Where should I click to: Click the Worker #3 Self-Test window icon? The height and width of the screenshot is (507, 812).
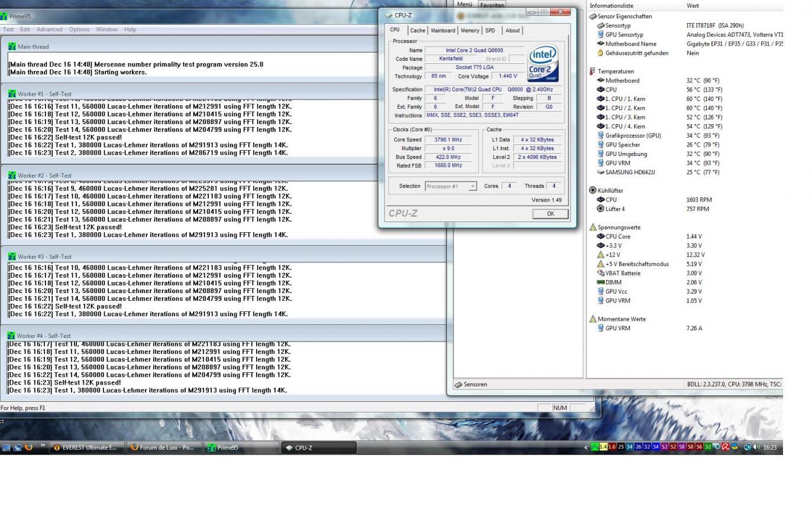[x=12, y=256]
